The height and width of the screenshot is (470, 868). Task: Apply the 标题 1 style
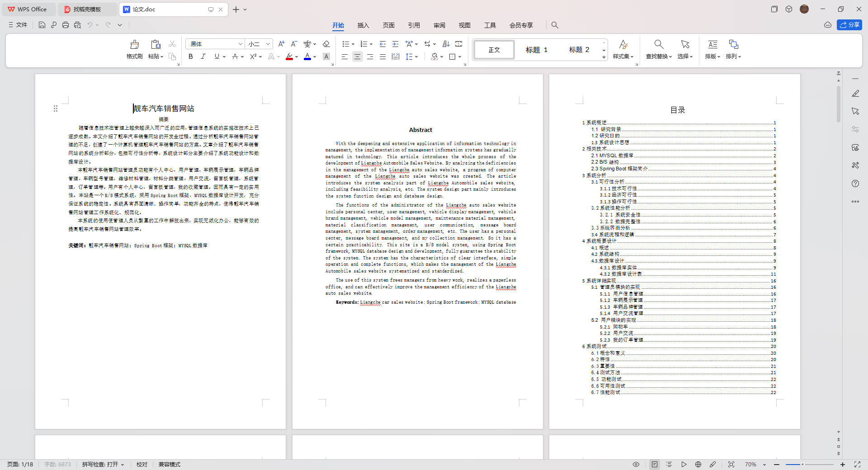(536, 50)
